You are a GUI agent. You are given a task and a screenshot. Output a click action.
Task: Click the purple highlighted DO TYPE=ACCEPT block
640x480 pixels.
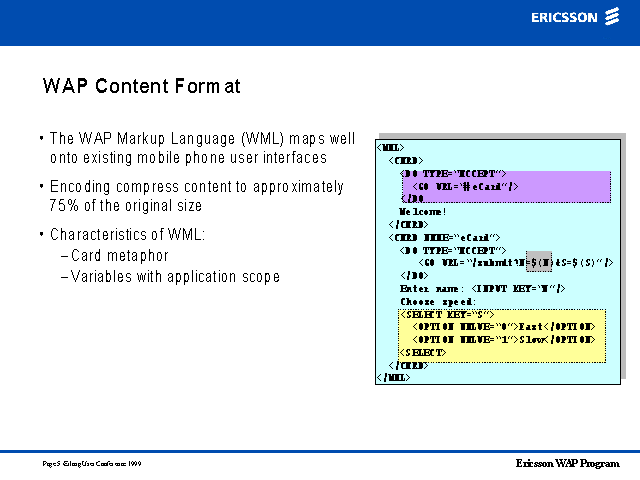506,187
